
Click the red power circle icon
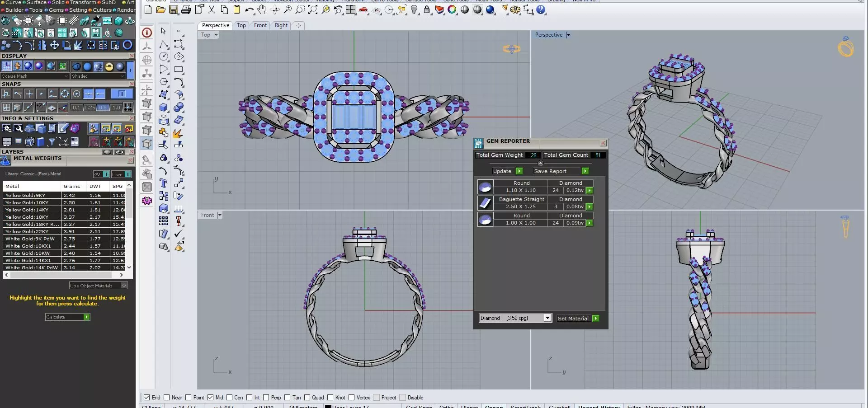[x=147, y=33]
